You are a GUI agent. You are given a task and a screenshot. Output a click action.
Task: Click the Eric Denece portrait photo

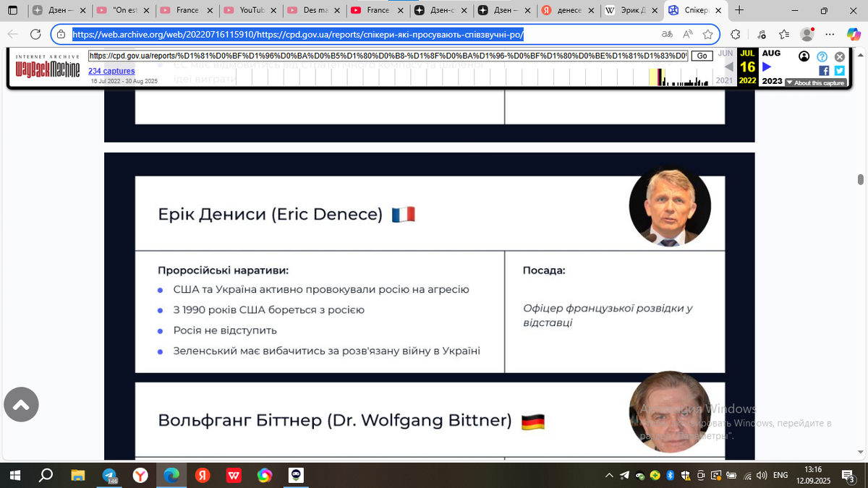(x=670, y=207)
